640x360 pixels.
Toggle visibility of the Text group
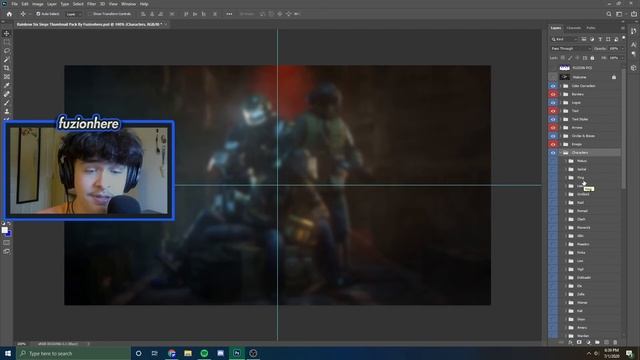pyautogui.click(x=553, y=111)
